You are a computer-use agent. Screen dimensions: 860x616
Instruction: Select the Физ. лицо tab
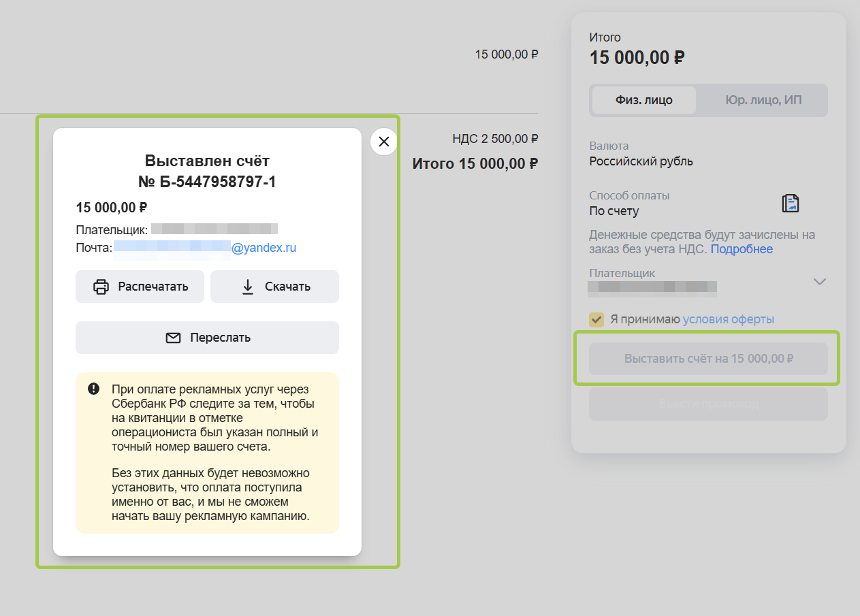tap(643, 100)
